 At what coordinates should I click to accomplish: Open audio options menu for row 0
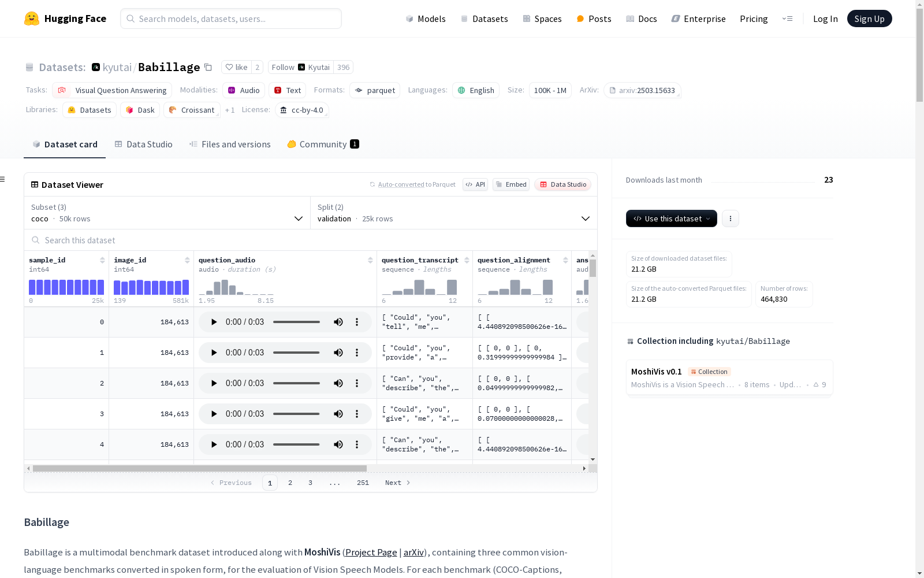pos(357,322)
